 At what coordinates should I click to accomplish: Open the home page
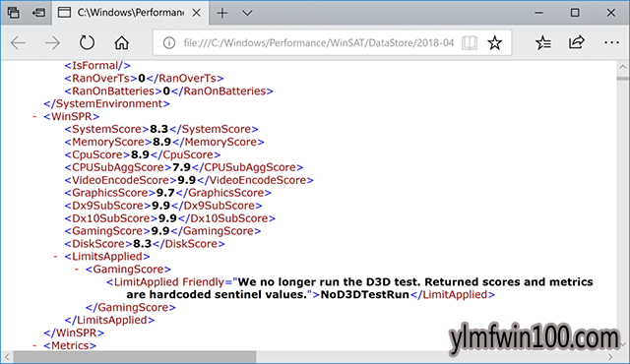121,42
